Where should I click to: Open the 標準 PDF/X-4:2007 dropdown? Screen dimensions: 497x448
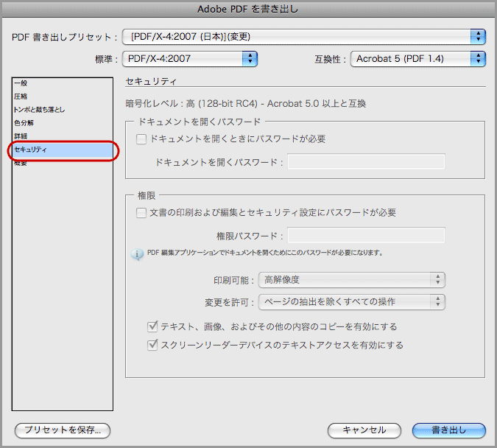coord(189,59)
